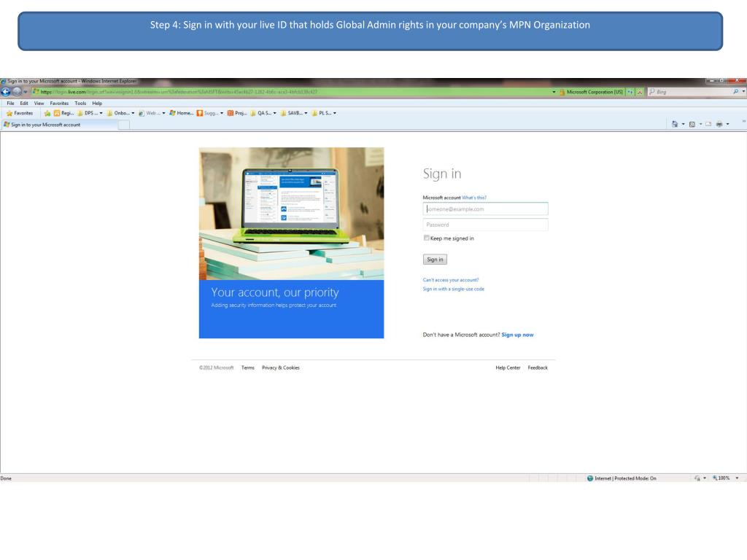Click the browser Back arrow button

click(5, 91)
